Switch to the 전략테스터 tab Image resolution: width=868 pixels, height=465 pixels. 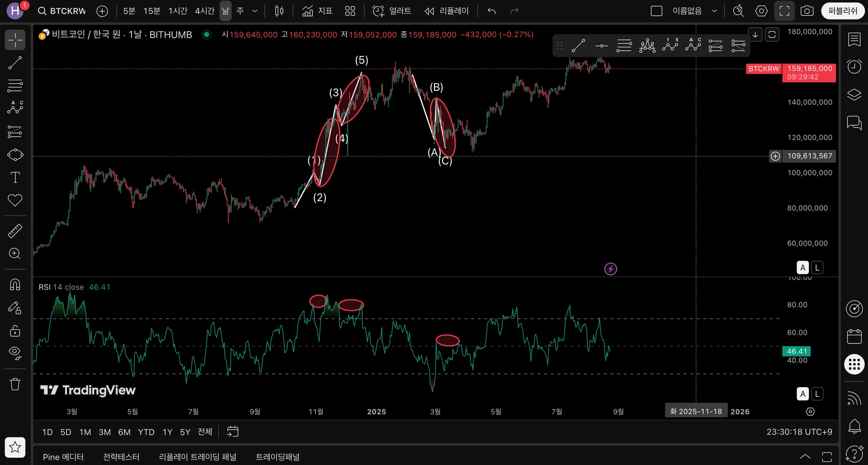(121, 457)
